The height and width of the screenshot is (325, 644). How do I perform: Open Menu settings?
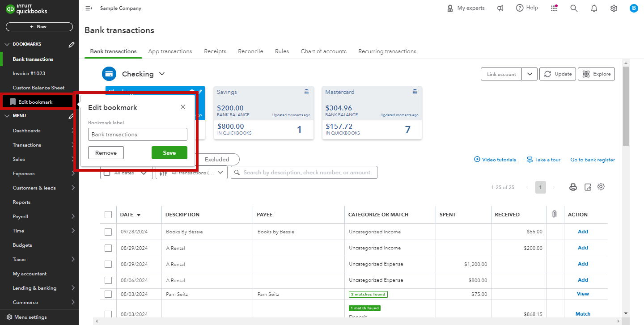pyautogui.click(x=26, y=317)
